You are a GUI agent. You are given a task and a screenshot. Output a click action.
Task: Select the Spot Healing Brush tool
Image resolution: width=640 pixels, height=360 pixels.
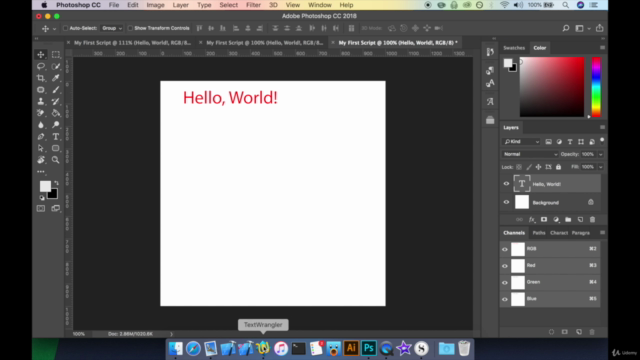(x=41, y=89)
